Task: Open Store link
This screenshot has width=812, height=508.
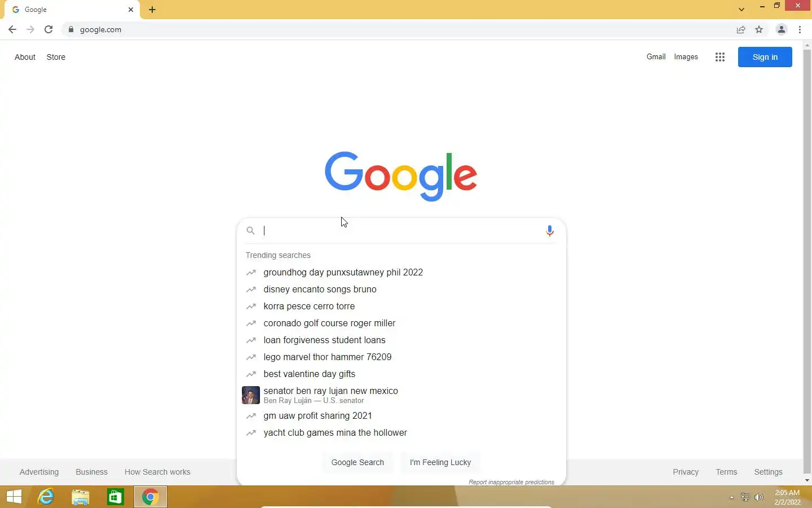Action: tap(56, 57)
